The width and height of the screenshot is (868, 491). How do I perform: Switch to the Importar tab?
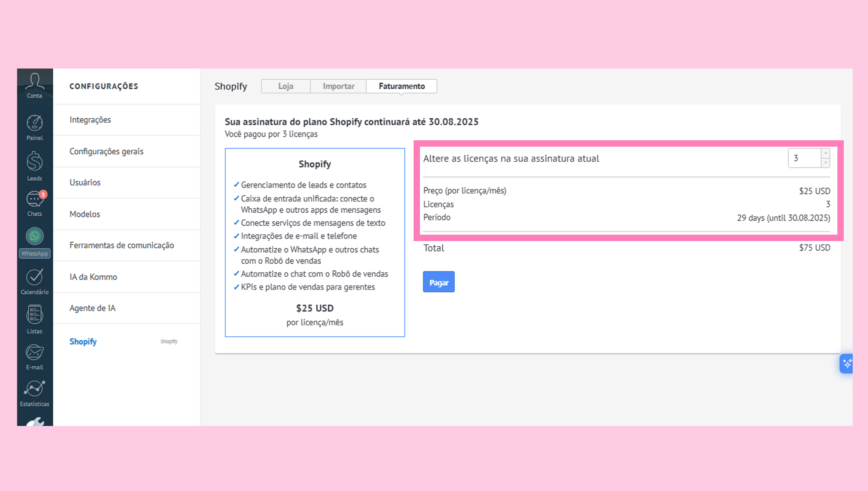click(339, 86)
